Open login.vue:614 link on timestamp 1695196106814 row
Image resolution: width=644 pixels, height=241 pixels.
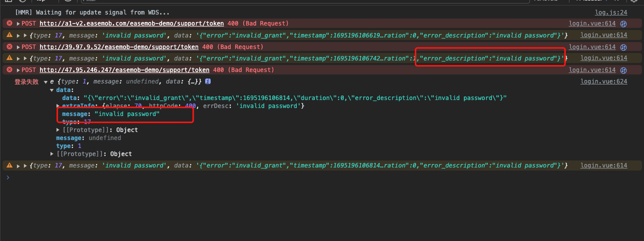[x=604, y=165]
